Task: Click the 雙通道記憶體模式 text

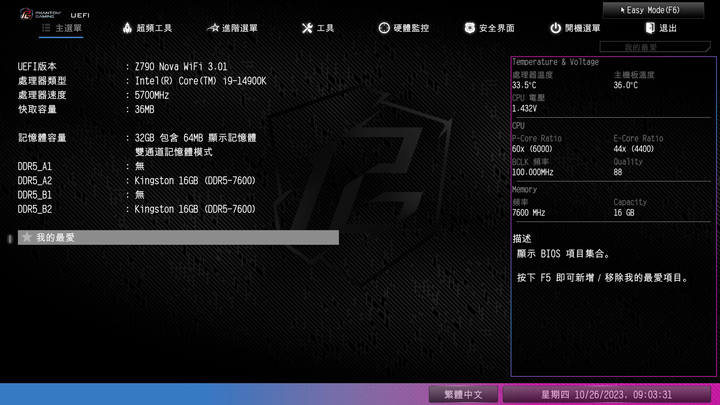Action: pos(174,152)
